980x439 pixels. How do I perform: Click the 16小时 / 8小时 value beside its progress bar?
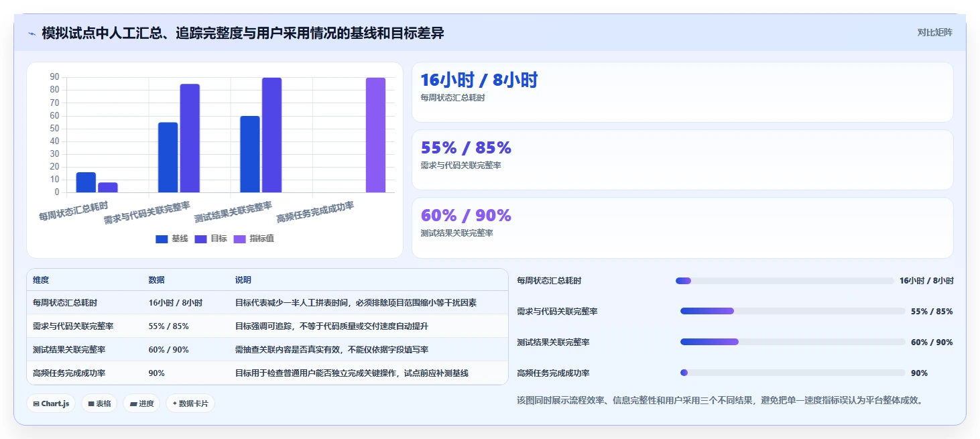pyautogui.click(x=926, y=281)
